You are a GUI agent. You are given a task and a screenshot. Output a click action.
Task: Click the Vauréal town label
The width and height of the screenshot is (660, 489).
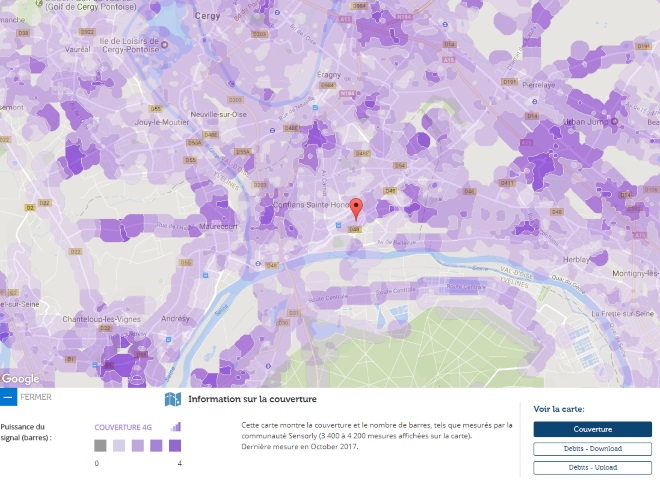click(77, 49)
